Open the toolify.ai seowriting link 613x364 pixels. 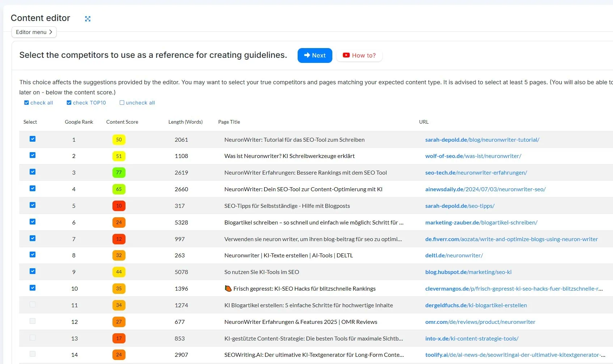[x=515, y=355]
